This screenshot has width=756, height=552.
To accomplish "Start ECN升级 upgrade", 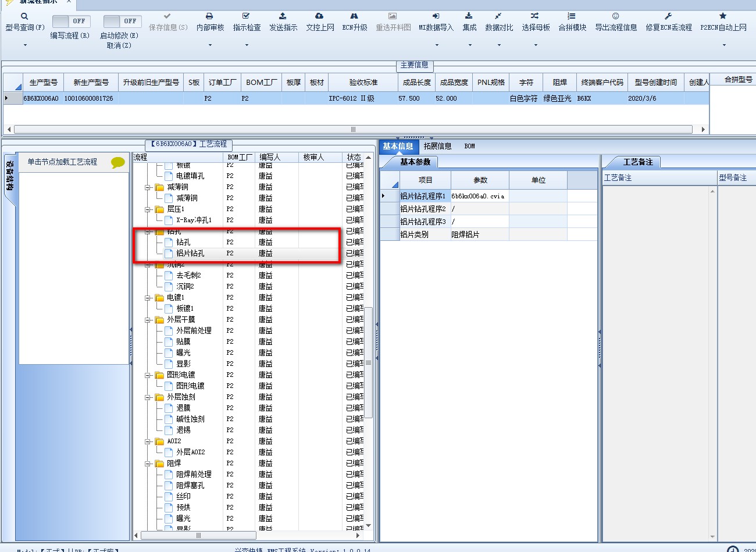I will (x=355, y=22).
